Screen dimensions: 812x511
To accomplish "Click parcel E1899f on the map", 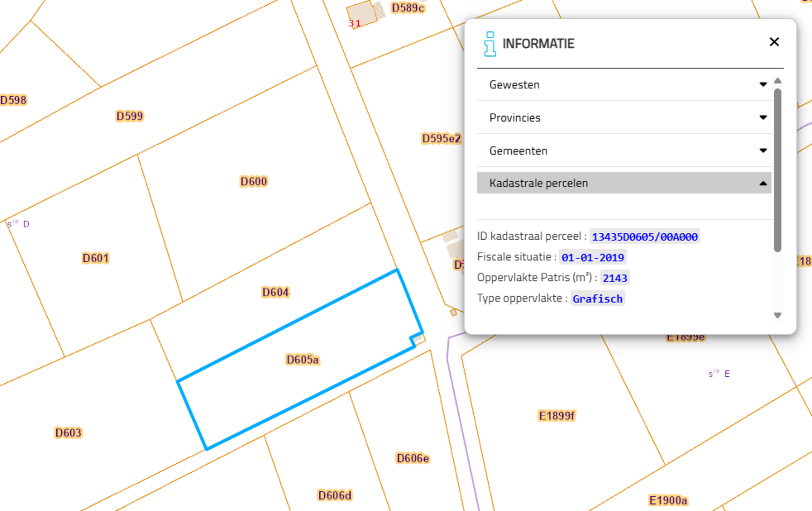I will click(556, 416).
